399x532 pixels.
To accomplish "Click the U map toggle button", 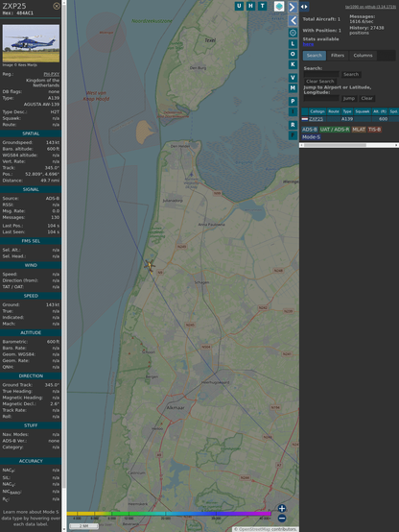I will [239, 6].
